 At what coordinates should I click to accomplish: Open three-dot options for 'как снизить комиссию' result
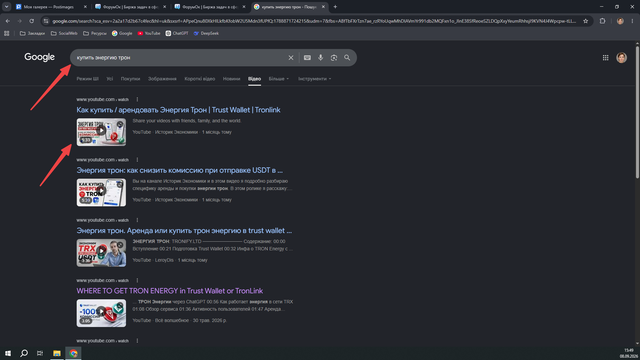137,160
